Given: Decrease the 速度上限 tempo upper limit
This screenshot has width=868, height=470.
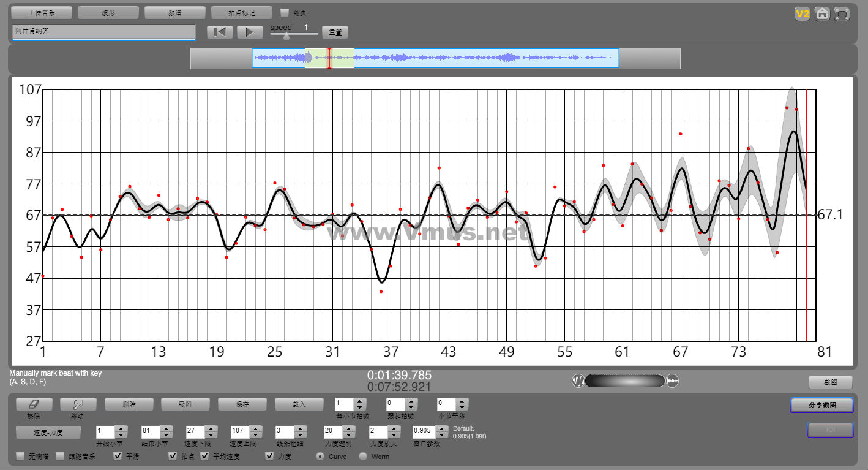Looking at the screenshot, I should 256,435.
